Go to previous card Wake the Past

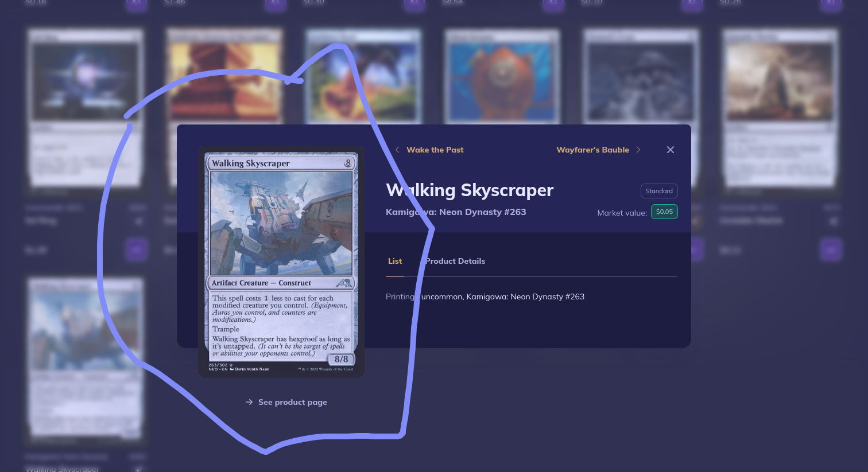[x=435, y=150]
